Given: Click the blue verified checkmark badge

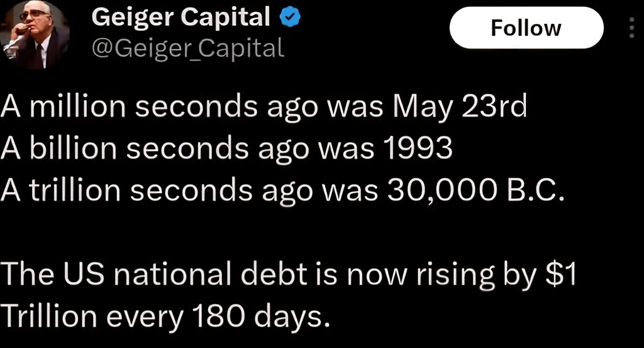Looking at the screenshot, I should 291,17.
